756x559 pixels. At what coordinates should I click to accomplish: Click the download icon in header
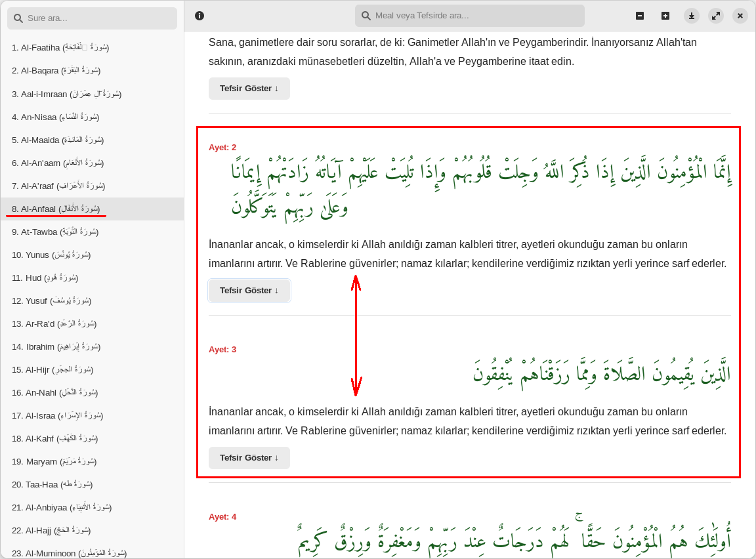tap(691, 16)
